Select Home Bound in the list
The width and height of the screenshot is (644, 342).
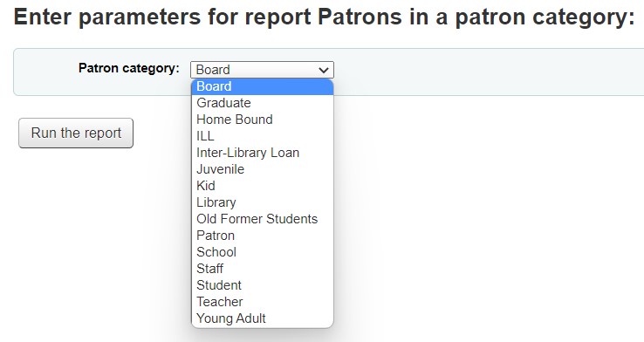pyautogui.click(x=263, y=120)
